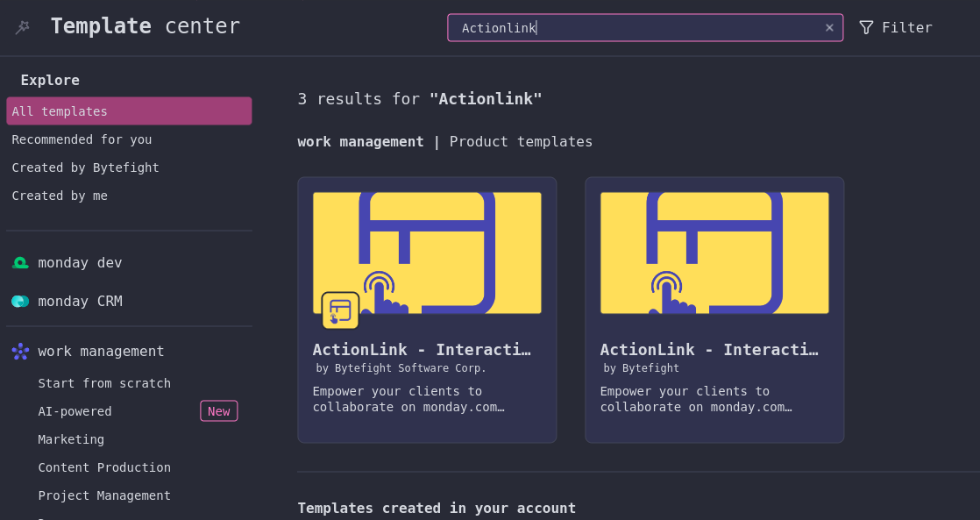
Task: Show templates Created by Bytefight
Action: pyautogui.click(x=86, y=167)
